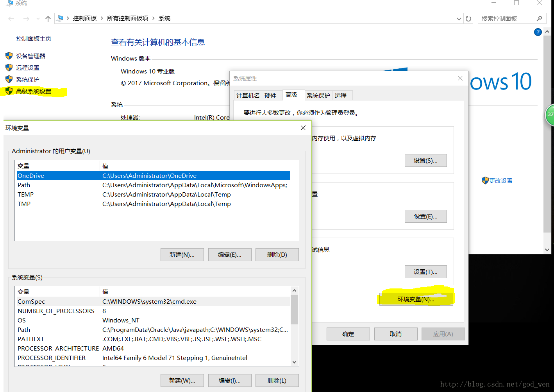Screen dimensions: 554x392
Task: Open the 系统保护 sidebar link
Action: click(28, 79)
